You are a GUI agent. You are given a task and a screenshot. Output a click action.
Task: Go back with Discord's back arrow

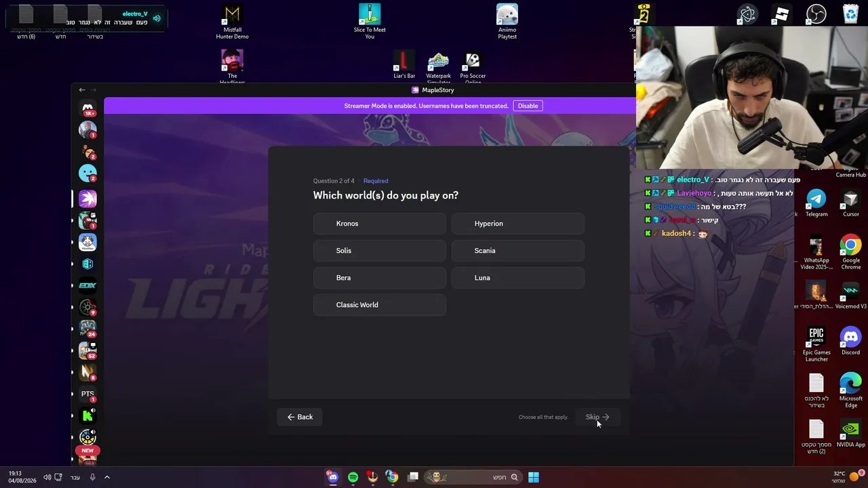pos(82,90)
